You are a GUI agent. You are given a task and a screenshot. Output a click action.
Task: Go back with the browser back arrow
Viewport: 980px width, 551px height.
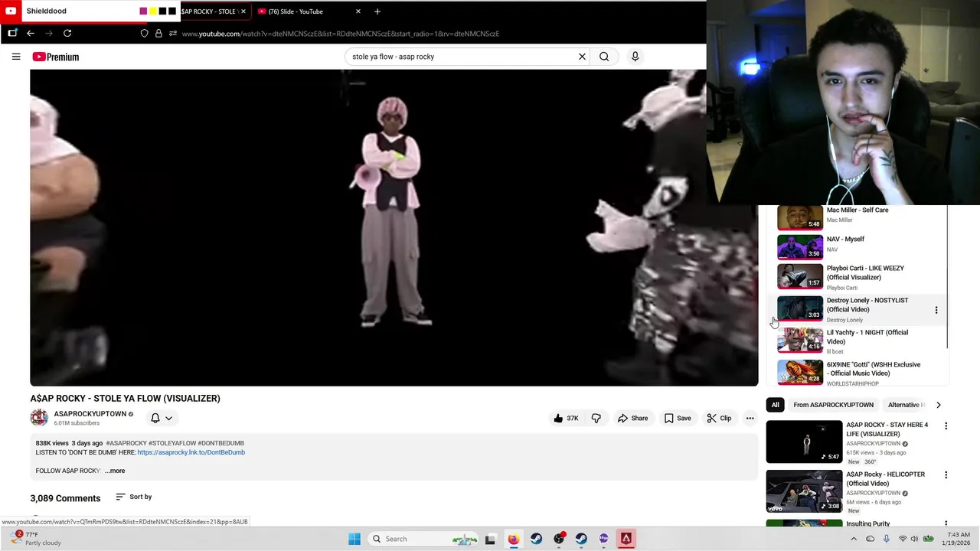31,34
